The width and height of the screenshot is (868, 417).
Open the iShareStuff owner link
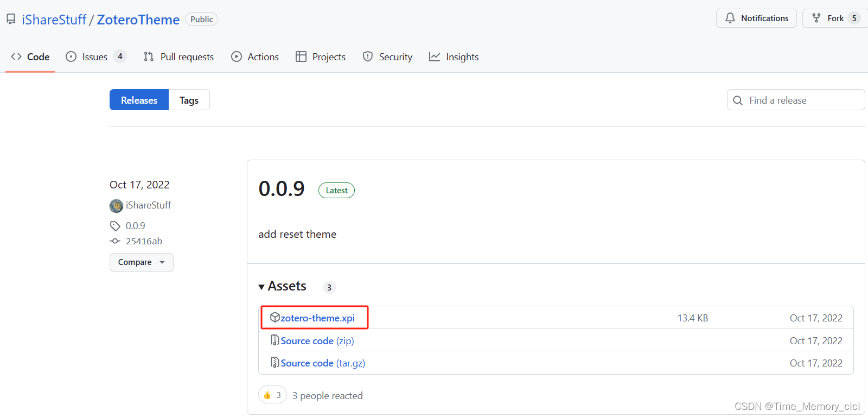[x=54, y=20]
